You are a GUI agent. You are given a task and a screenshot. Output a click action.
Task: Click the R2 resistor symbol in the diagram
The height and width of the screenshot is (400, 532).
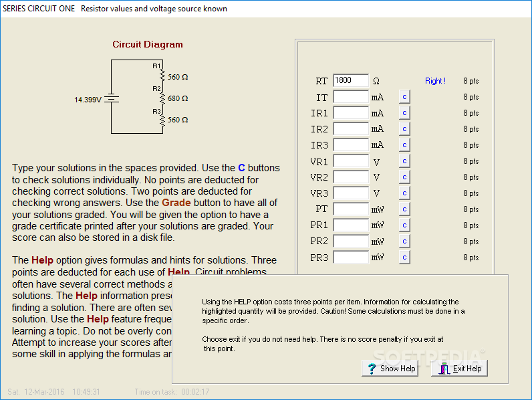pos(162,98)
